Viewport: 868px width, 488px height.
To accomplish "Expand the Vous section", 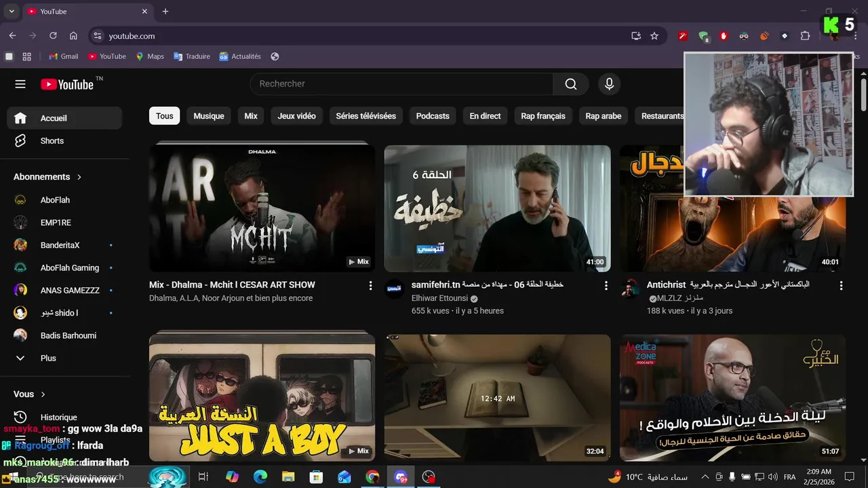I will click(30, 394).
